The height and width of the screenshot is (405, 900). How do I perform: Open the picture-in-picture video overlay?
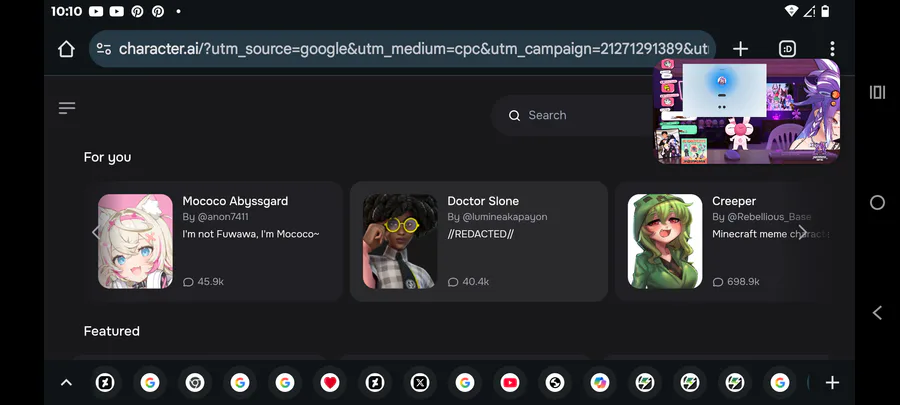[747, 112]
